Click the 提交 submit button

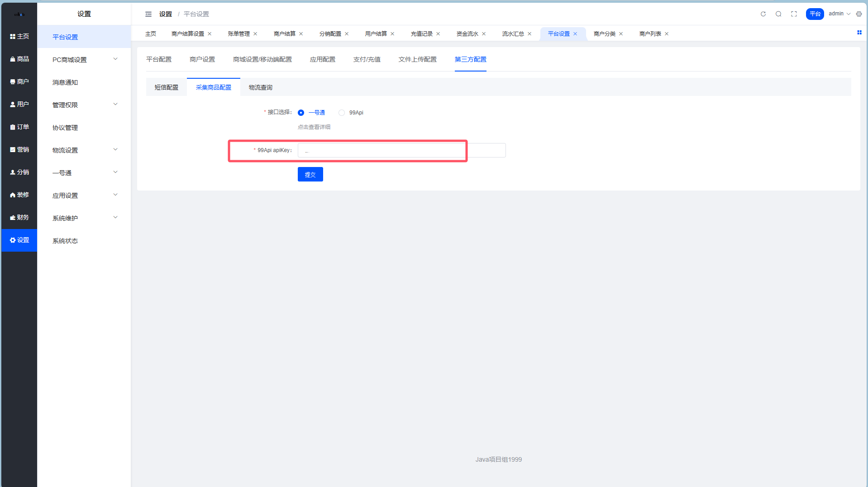pyautogui.click(x=310, y=174)
